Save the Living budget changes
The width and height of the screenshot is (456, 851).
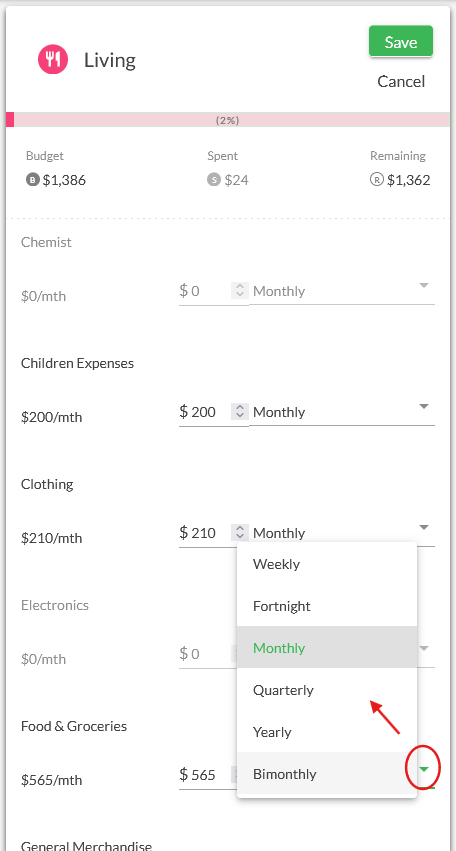click(401, 41)
